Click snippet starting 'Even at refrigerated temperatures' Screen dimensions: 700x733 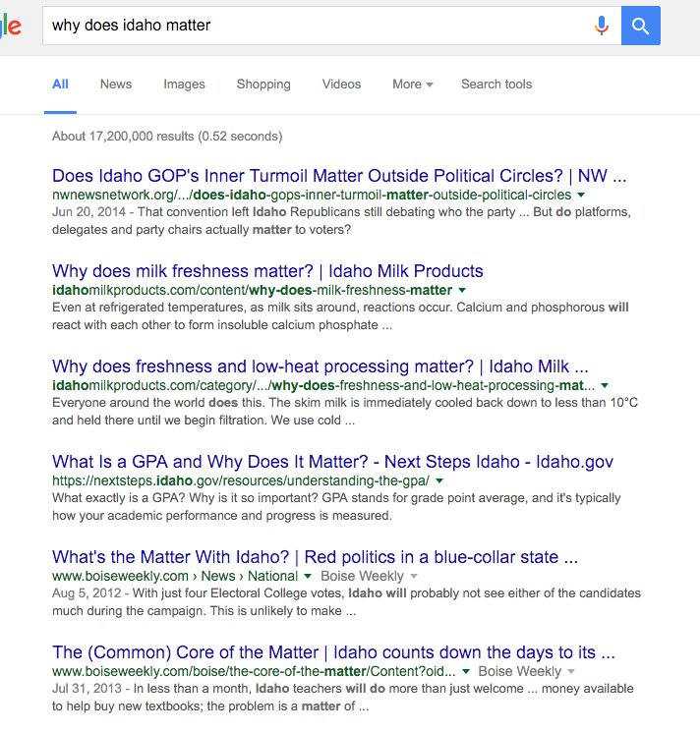[x=340, y=316]
